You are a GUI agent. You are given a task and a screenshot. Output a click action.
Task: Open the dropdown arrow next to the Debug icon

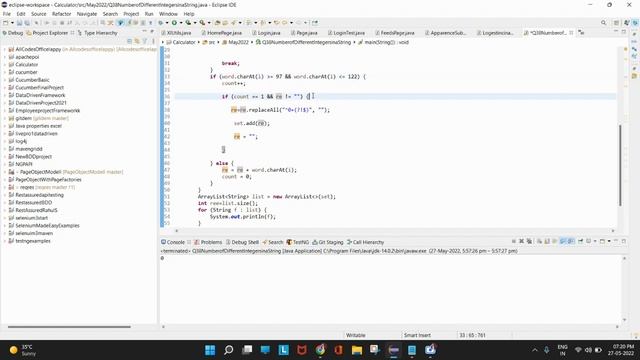pyautogui.click(x=167, y=23)
